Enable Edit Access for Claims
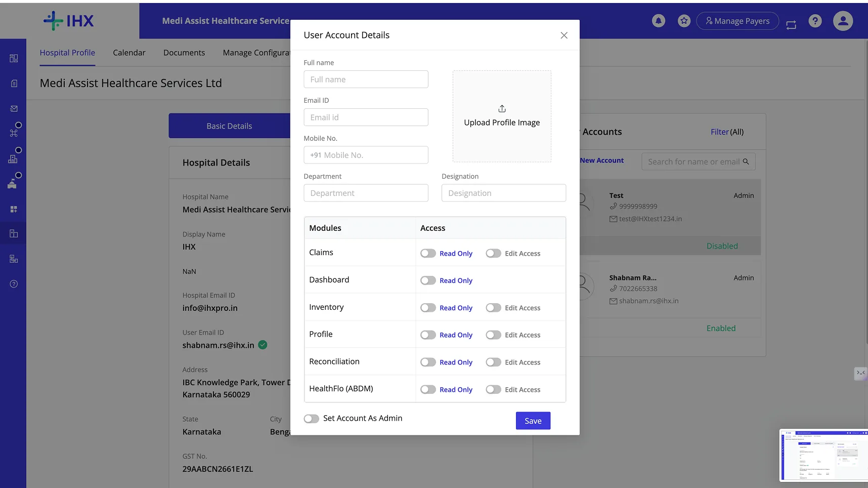 [493, 253]
